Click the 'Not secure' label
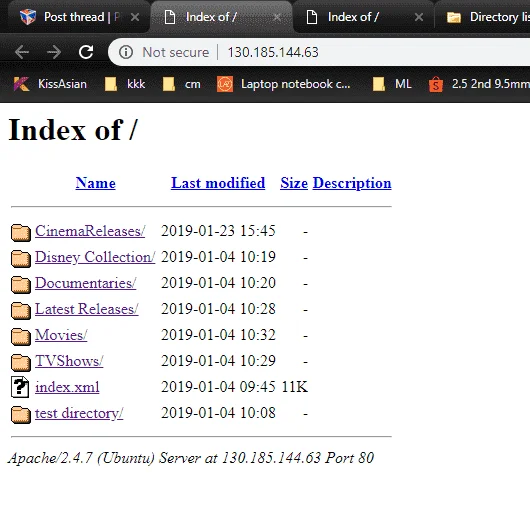Viewport: 530px width, 521px height. 176,52
